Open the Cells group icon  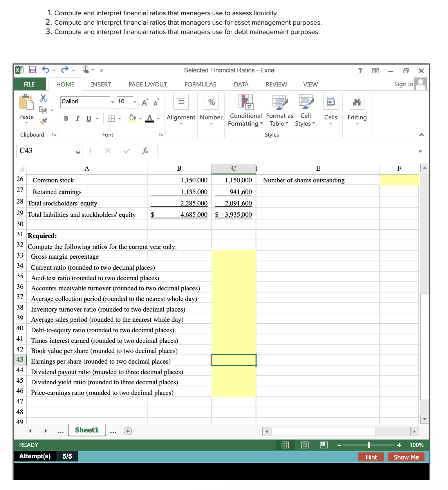331,102
